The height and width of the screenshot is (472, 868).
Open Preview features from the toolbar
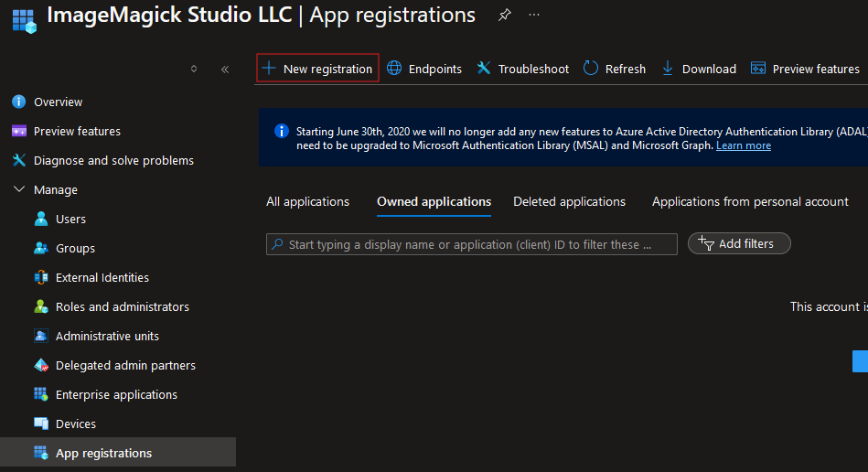click(x=806, y=68)
